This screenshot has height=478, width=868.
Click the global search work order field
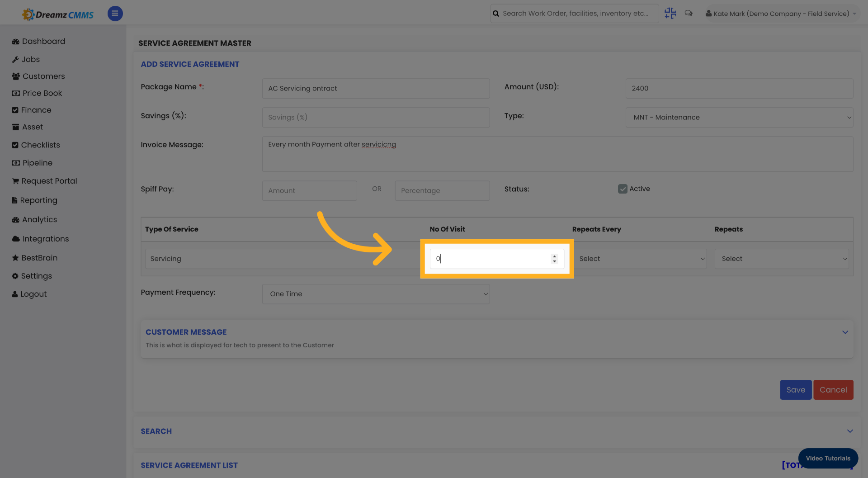coord(574,14)
